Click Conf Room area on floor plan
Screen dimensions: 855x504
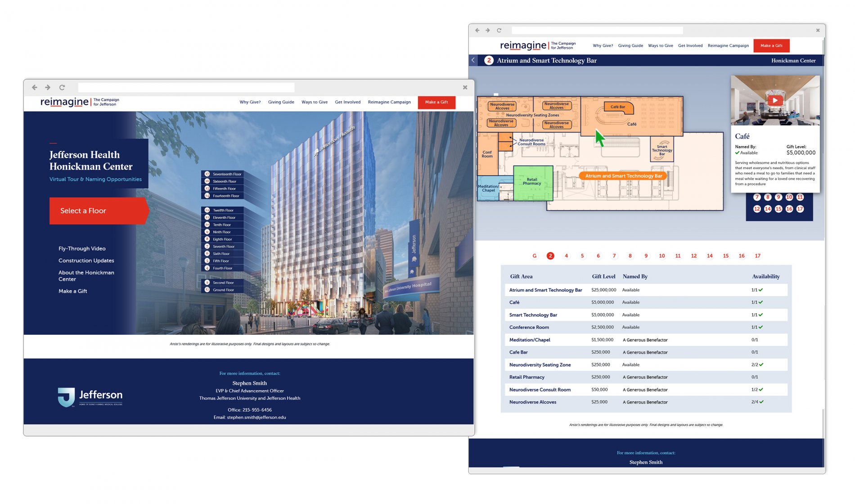[487, 154]
